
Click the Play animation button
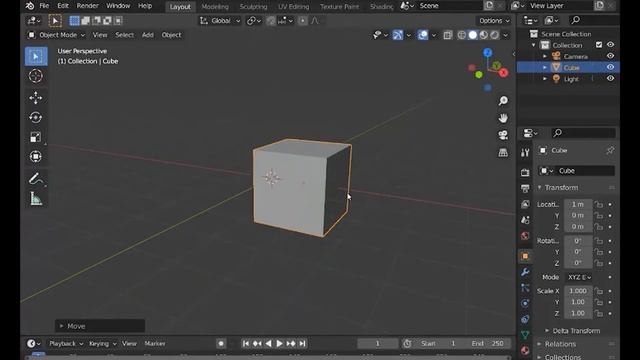coord(280,344)
